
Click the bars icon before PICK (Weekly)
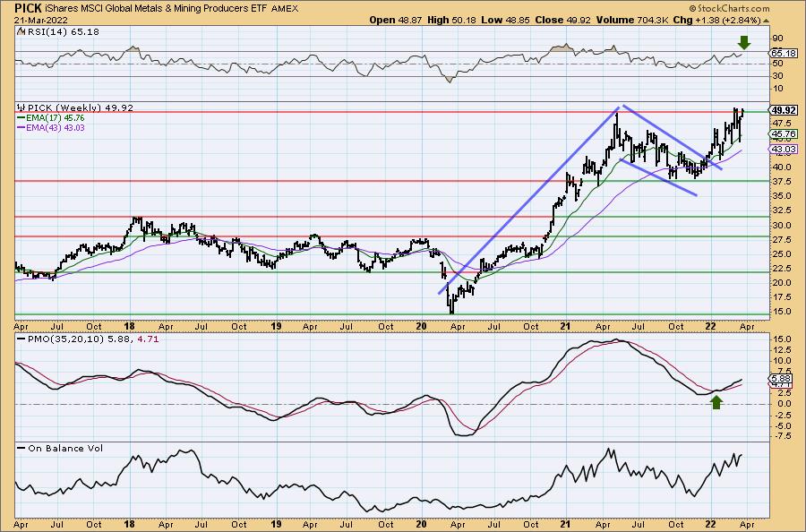21,107
